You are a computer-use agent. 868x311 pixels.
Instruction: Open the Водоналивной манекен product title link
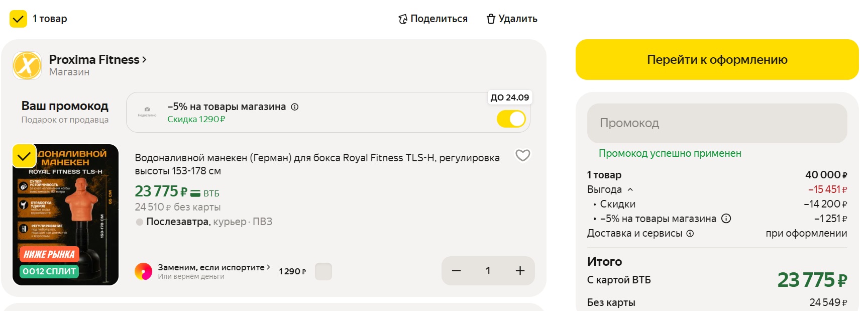[317, 164]
